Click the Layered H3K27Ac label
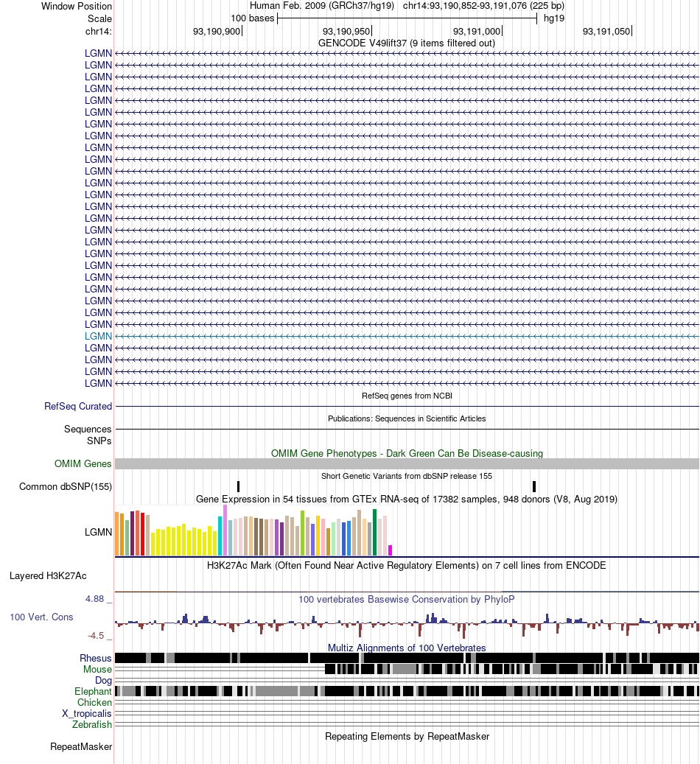700x764 pixels. coord(48,576)
